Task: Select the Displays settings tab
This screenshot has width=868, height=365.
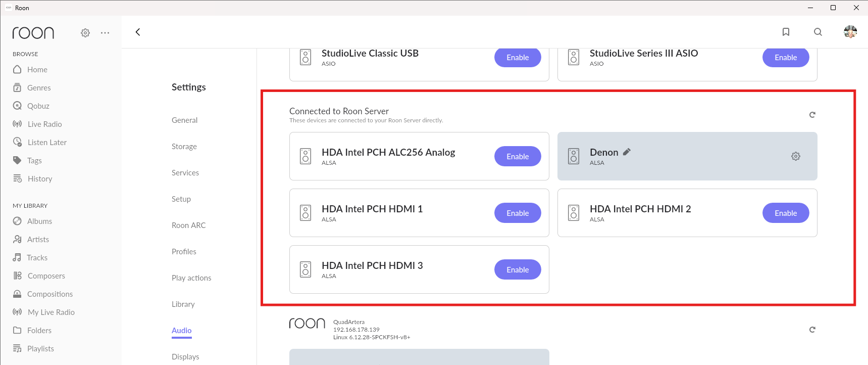Action: pyautogui.click(x=185, y=356)
